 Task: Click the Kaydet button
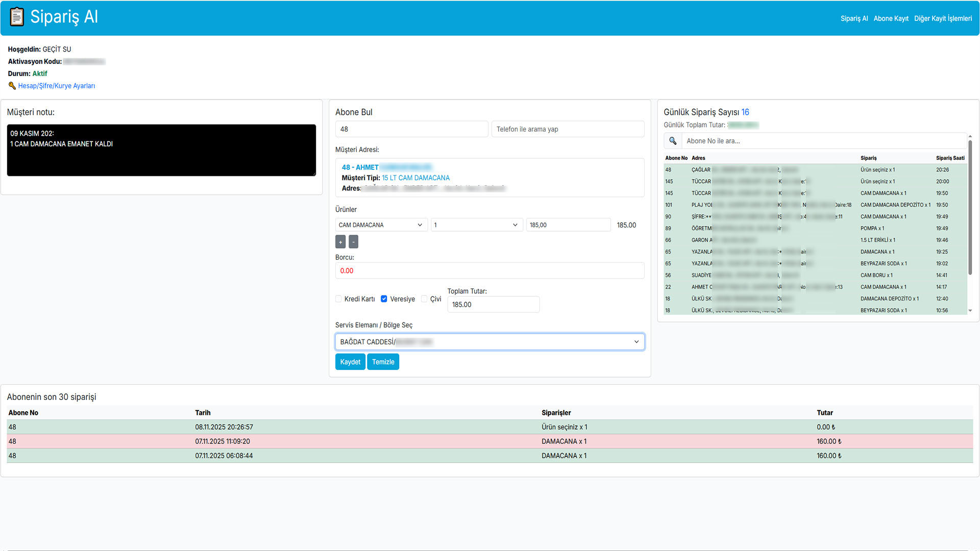350,362
